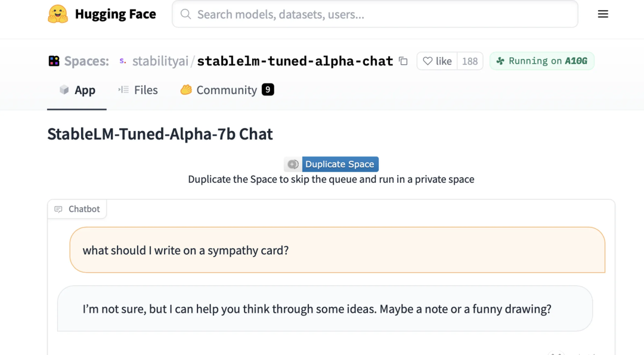The width and height of the screenshot is (644, 355).
Task: Open the Community tab
Action: [227, 90]
